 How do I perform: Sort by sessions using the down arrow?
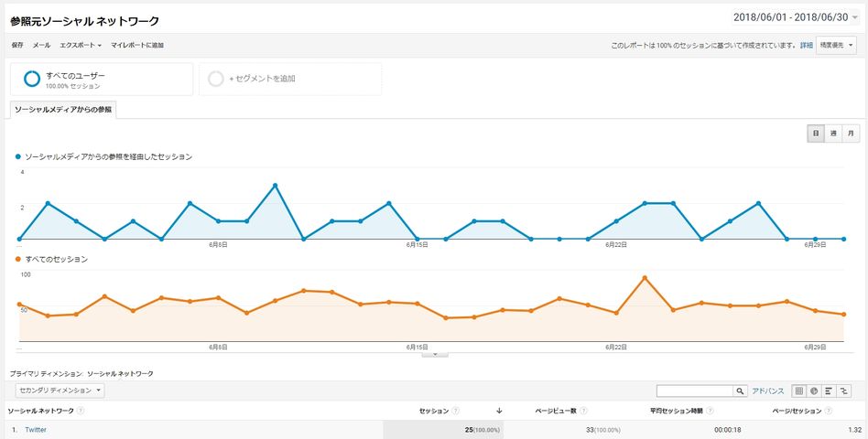[499, 411]
